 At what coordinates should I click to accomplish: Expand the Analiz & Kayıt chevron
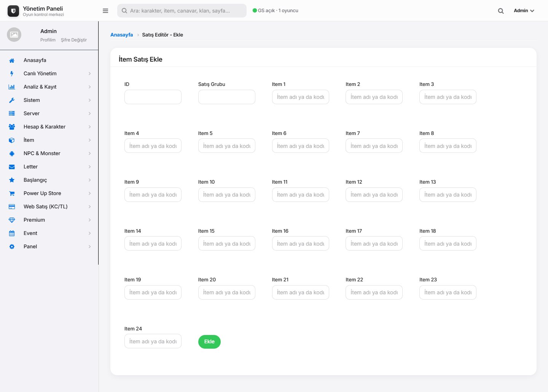tap(90, 87)
